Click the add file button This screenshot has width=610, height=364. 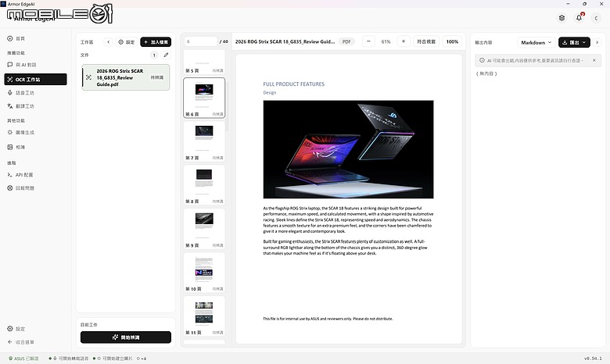(x=156, y=42)
